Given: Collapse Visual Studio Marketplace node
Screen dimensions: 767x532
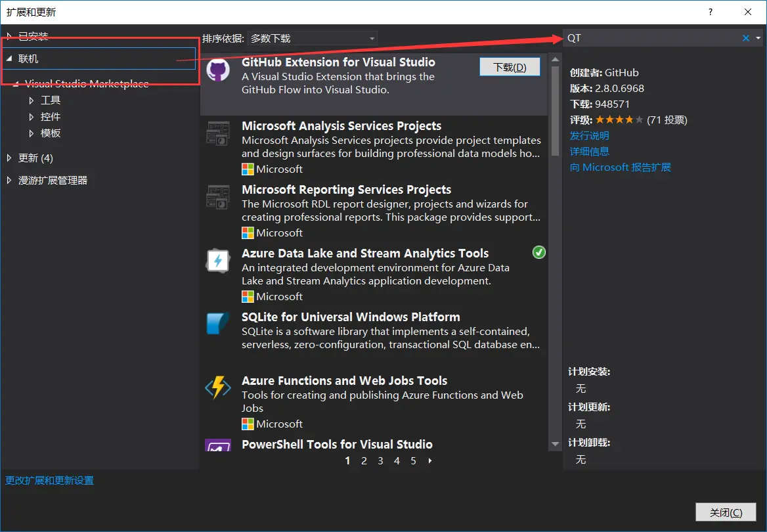Looking at the screenshot, I should click(x=16, y=84).
